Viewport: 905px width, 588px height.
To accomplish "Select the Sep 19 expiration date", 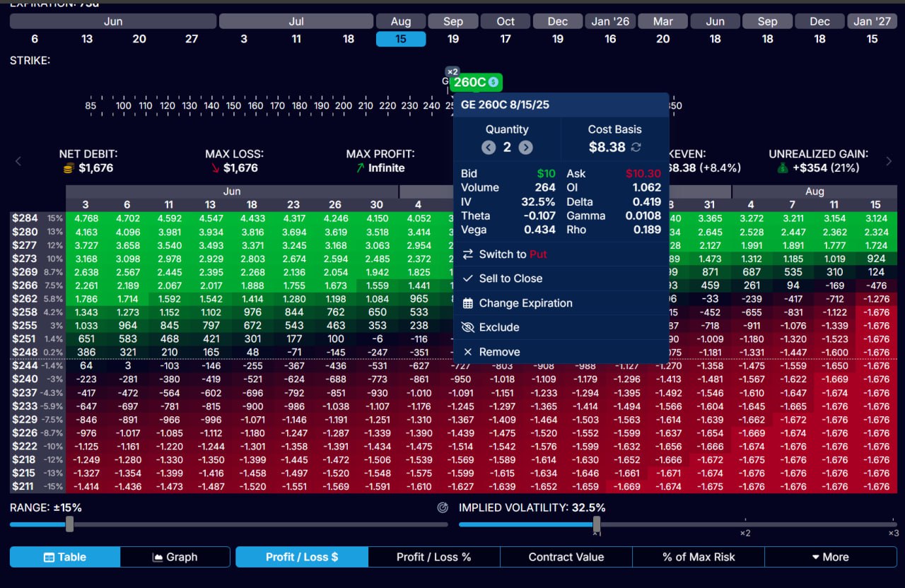I will (453, 39).
